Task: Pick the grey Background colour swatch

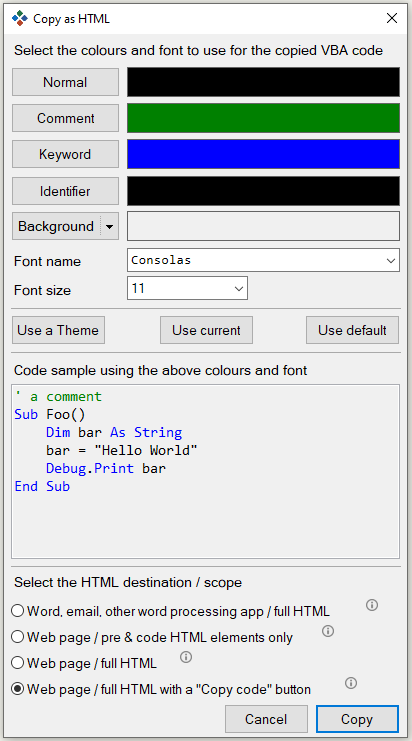Action: pyautogui.click(x=263, y=226)
